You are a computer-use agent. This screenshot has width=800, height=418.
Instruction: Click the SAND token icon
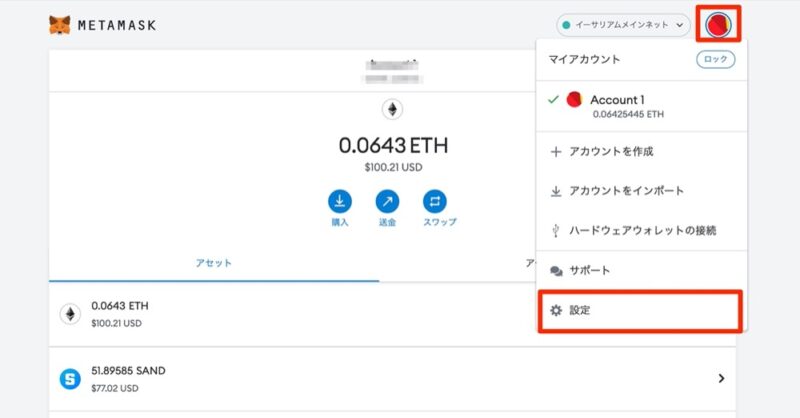[x=70, y=379]
